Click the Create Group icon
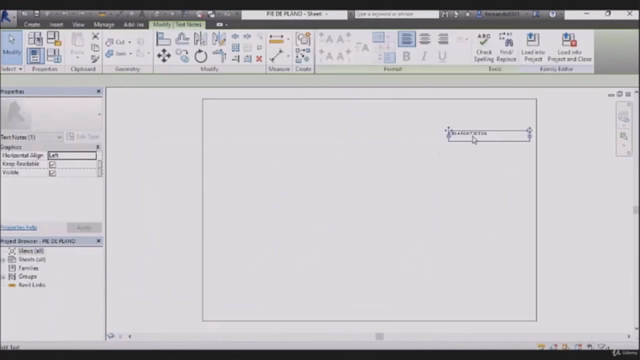This screenshot has height=360, width=640. coord(303,39)
